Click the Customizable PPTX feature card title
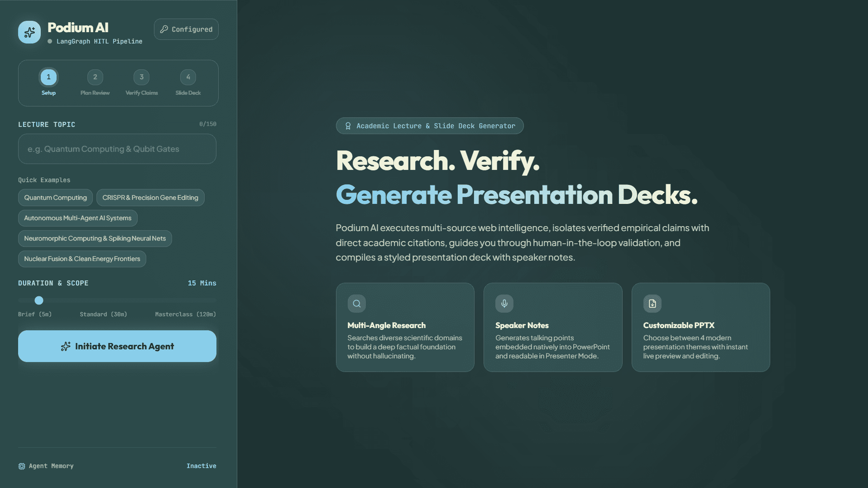Image resolution: width=868 pixels, height=488 pixels. (679, 325)
